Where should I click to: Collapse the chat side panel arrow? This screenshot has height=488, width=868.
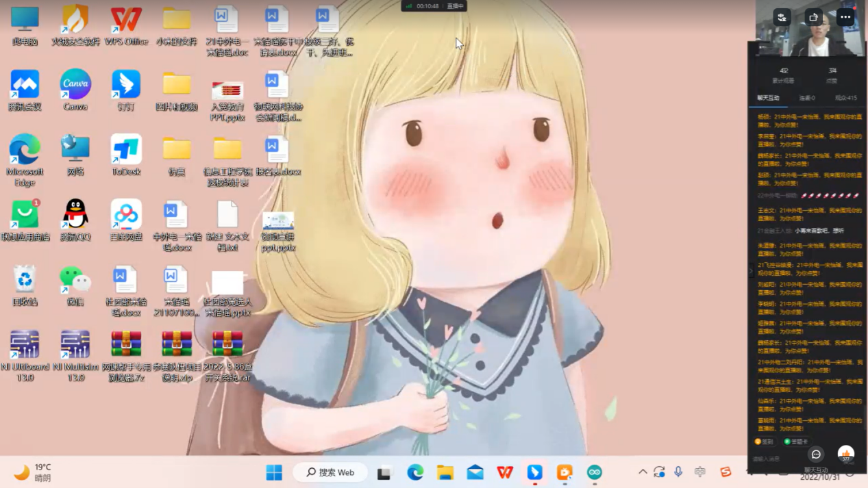point(751,271)
